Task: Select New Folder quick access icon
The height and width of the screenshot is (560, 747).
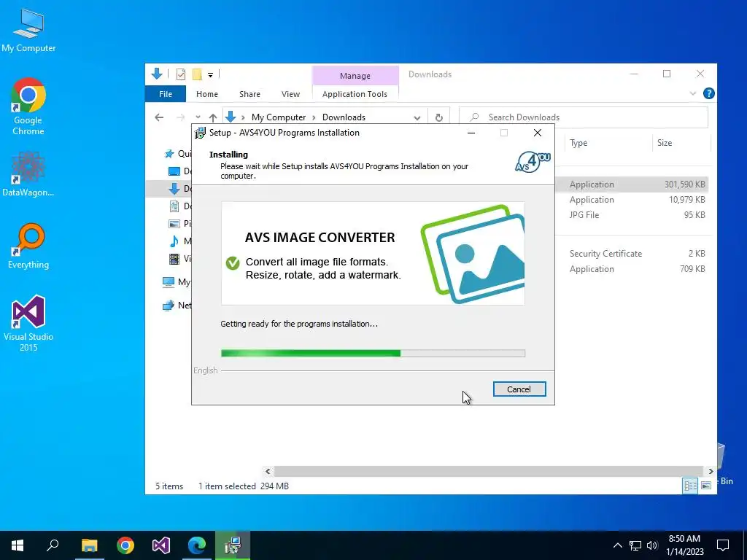Action: tap(197, 74)
